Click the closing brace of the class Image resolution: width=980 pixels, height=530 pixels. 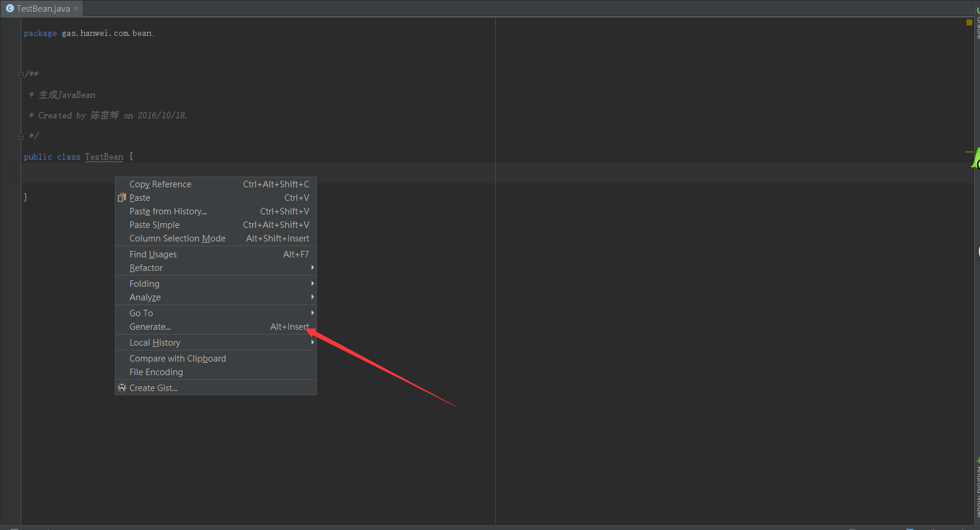(25, 197)
